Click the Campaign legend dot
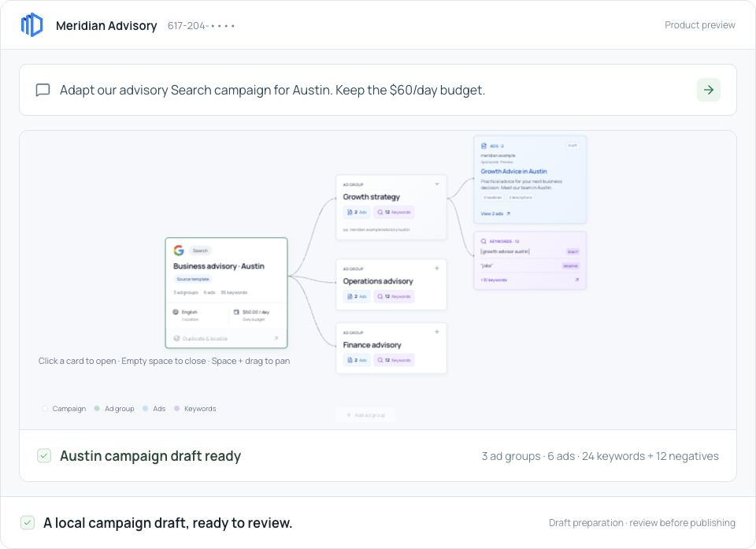Image resolution: width=756 pixels, height=549 pixels. coord(45,409)
